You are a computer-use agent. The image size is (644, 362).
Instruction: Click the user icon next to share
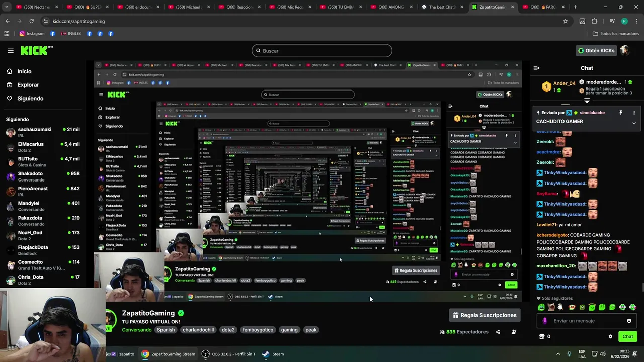point(514,332)
